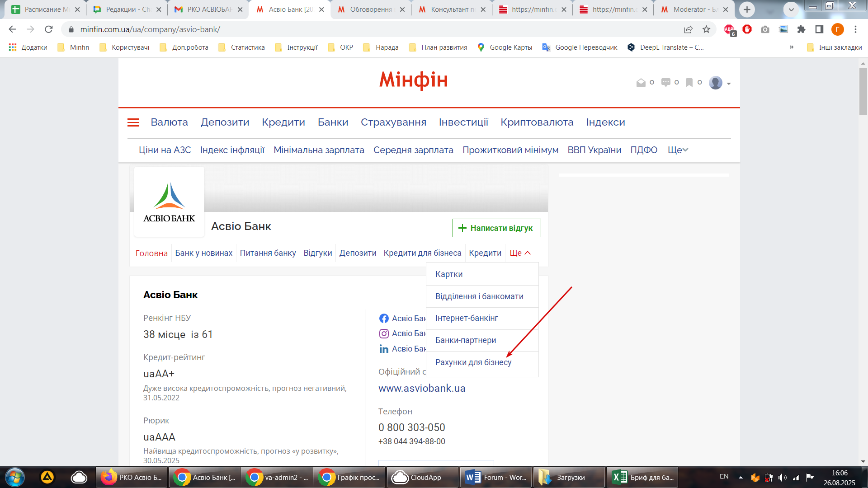The width and height of the screenshot is (868, 488).
Task: Open the Прожитковий мінімум link
Action: [510, 150]
